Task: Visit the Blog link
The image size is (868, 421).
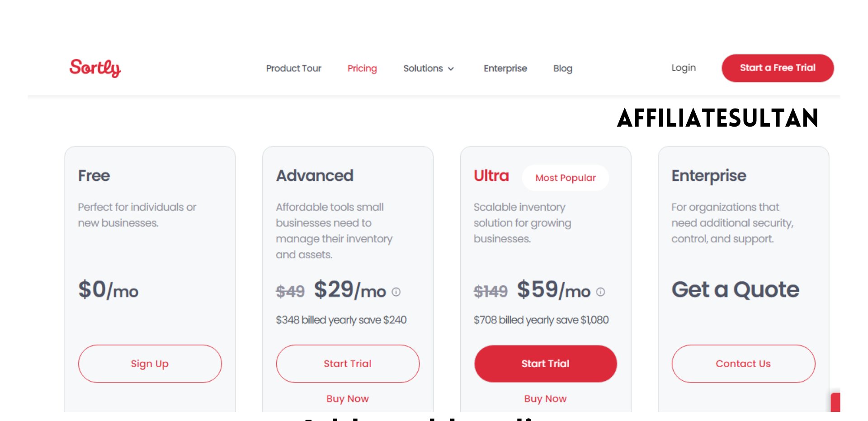Action: (x=563, y=68)
